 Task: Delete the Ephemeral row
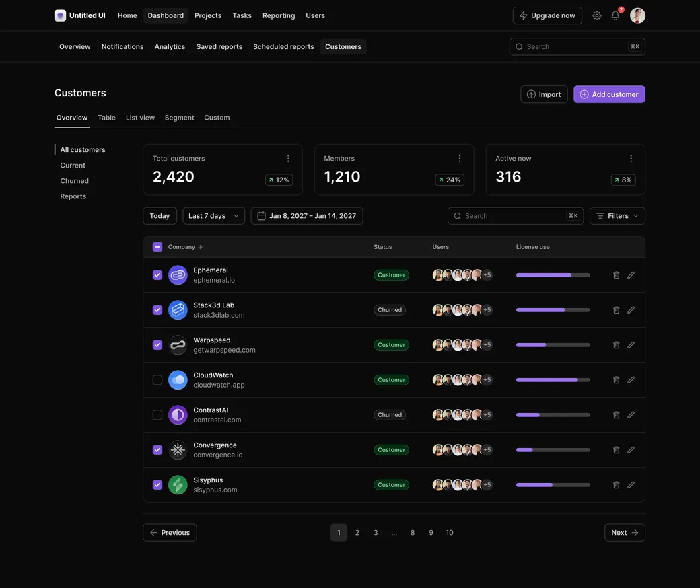[x=616, y=274]
